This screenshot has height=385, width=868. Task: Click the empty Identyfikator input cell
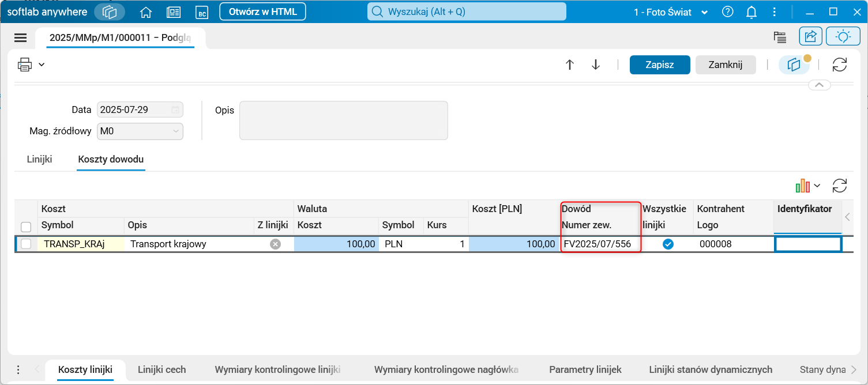[x=807, y=244]
